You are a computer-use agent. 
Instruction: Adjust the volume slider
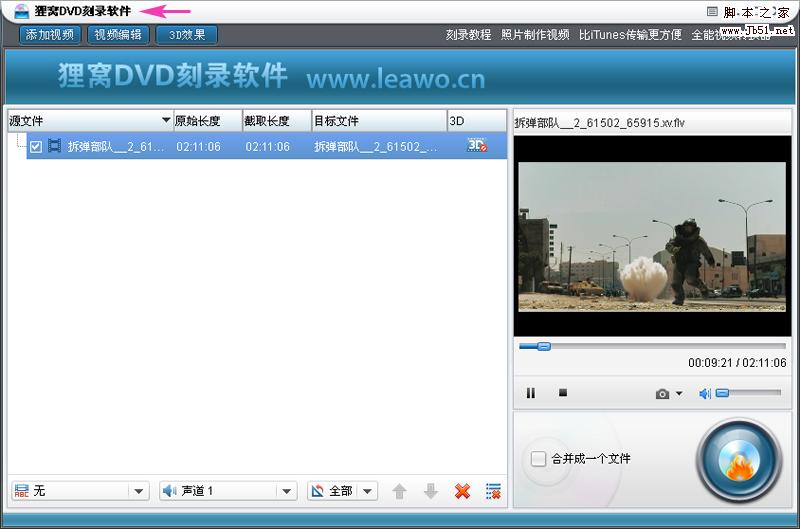pyautogui.click(x=748, y=393)
